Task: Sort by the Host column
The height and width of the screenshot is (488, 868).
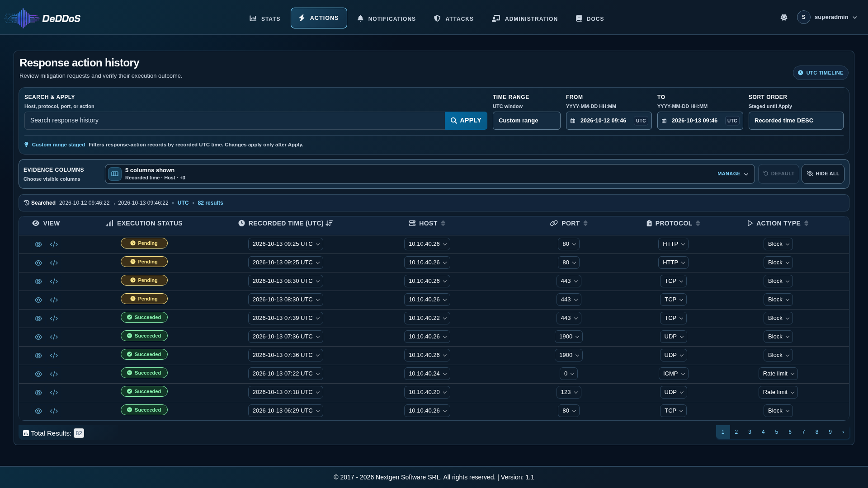Action: point(427,224)
